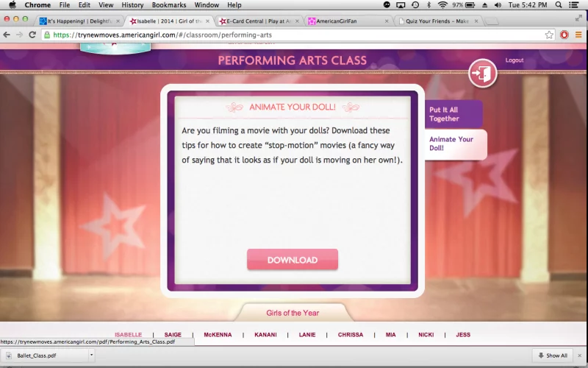The image size is (588, 368).
Task: Click the AirPlay display icon in the menu bar
Action: click(401, 5)
